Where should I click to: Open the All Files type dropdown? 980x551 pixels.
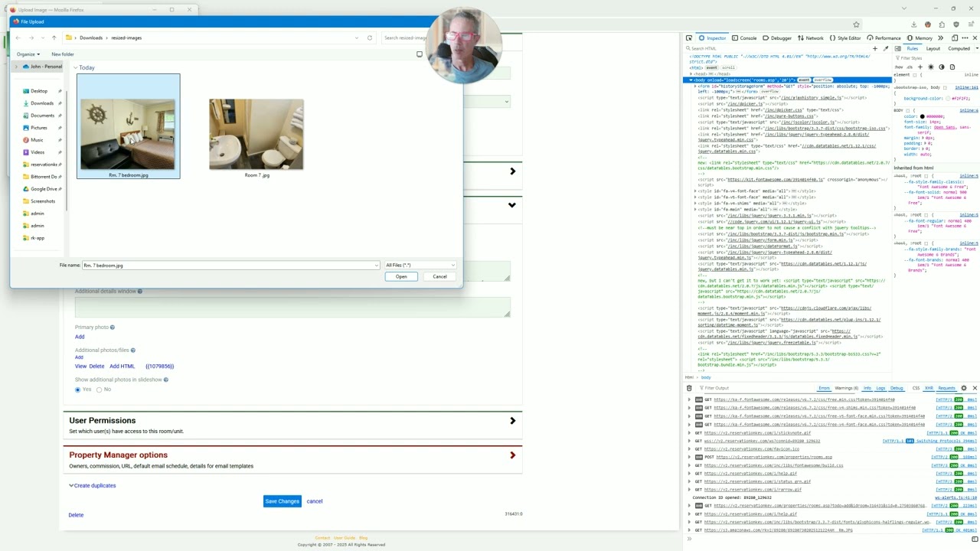[x=420, y=265]
